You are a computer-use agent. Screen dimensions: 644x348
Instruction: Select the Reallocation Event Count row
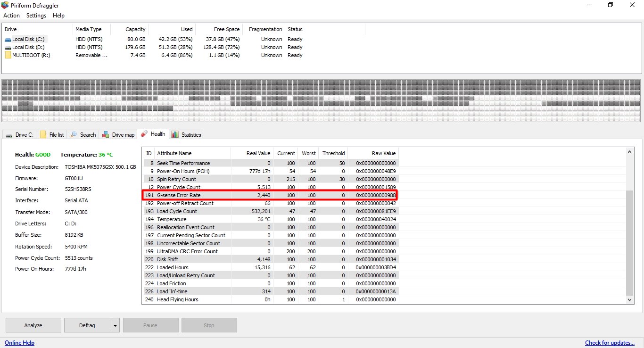coord(270,227)
